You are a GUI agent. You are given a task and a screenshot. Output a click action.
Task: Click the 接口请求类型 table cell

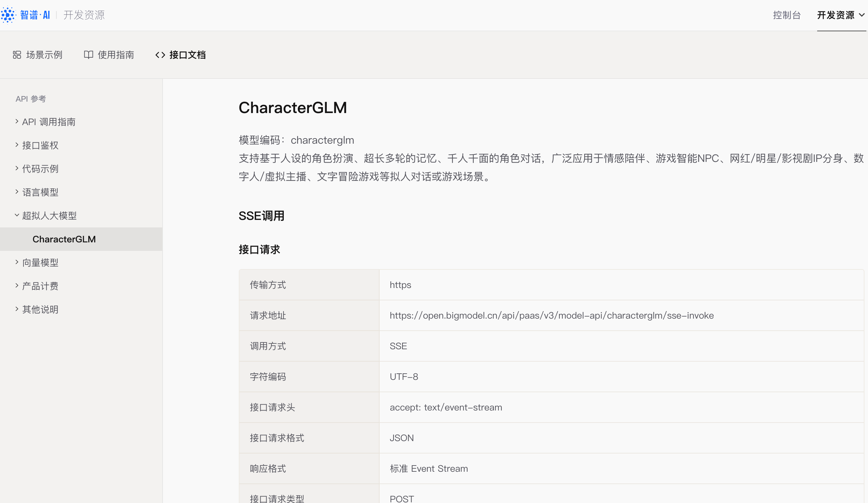309,494
